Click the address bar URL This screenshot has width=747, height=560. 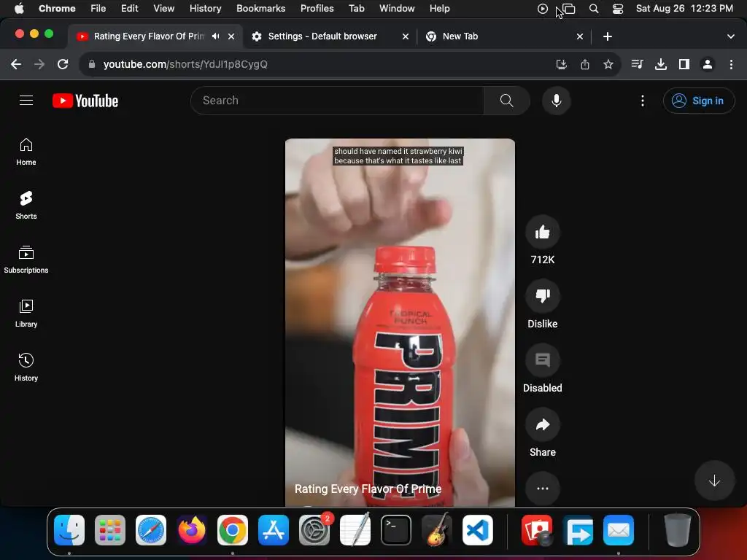click(x=185, y=64)
